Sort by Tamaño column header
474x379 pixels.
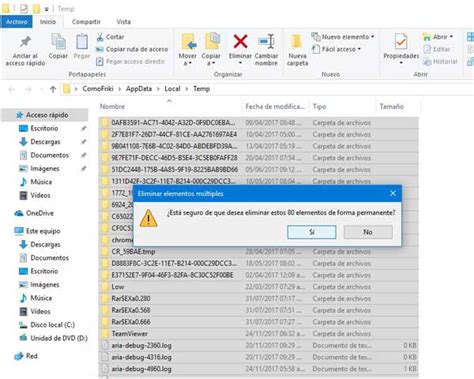(x=398, y=107)
